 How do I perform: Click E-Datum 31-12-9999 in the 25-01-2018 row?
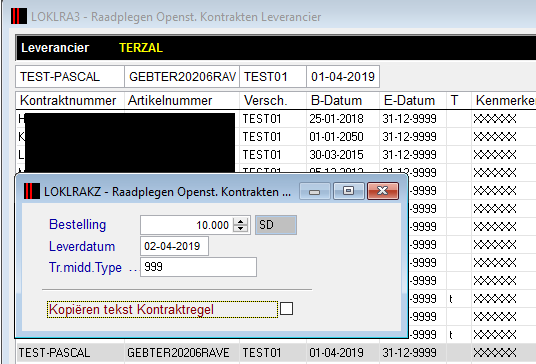coord(410,119)
